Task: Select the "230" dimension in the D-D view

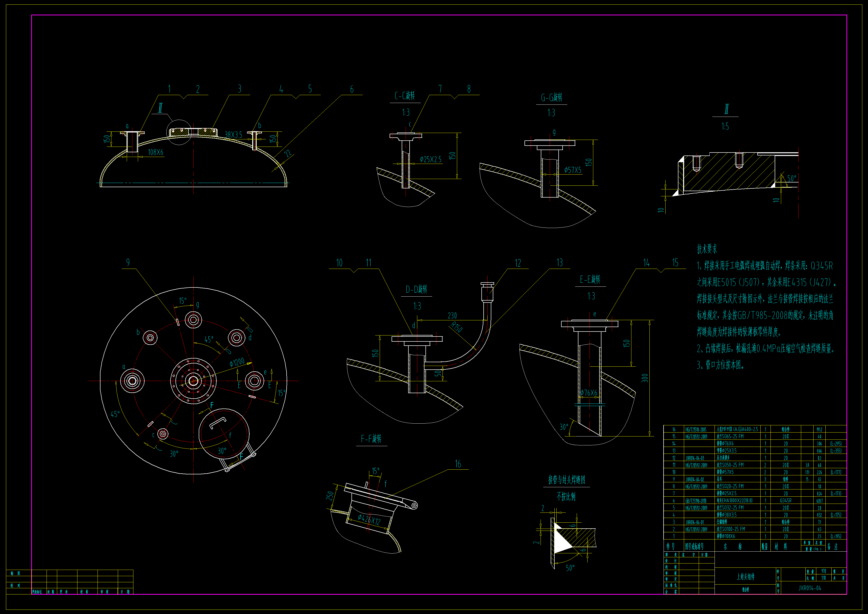Action: point(452,315)
